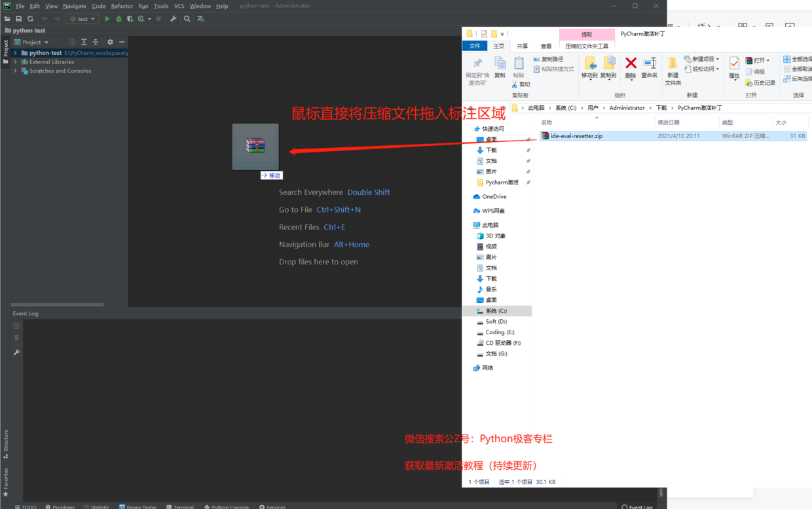Viewport: 812px width, 509px height.
Task: Expand External Libraries in project tree
Action: 14,61
